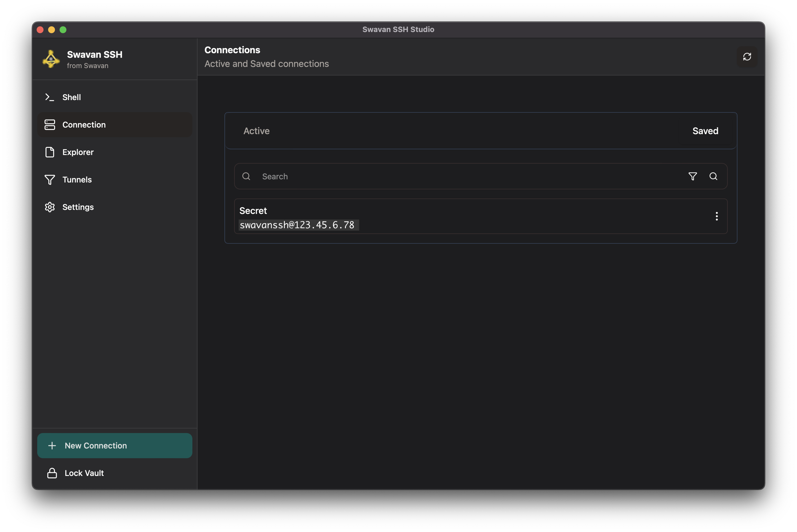Click New Connection button

pyautogui.click(x=115, y=446)
